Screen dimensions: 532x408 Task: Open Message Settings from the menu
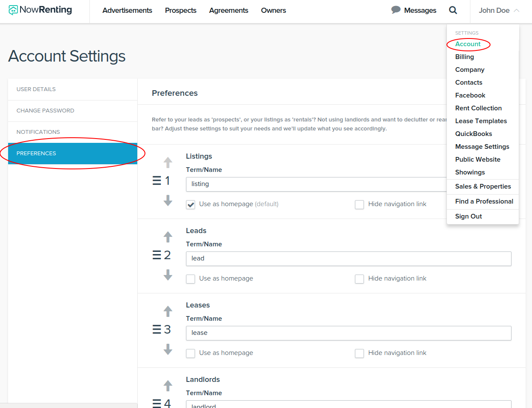pos(482,147)
